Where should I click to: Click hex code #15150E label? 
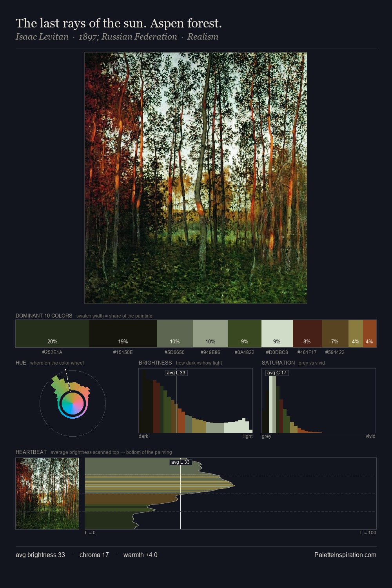point(123,352)
